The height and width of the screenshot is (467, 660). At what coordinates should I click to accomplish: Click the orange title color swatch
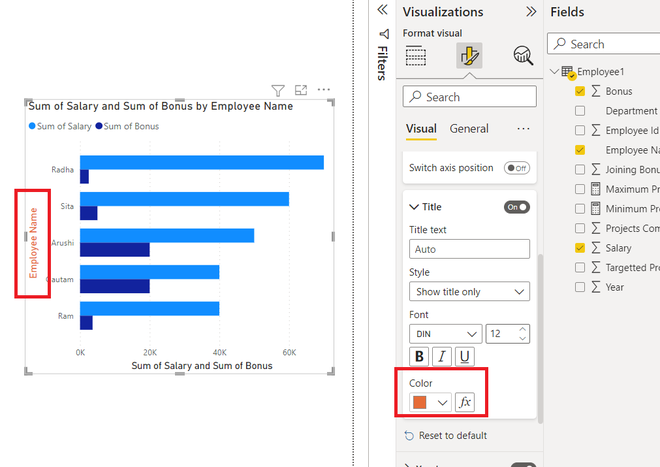(420, 402)
